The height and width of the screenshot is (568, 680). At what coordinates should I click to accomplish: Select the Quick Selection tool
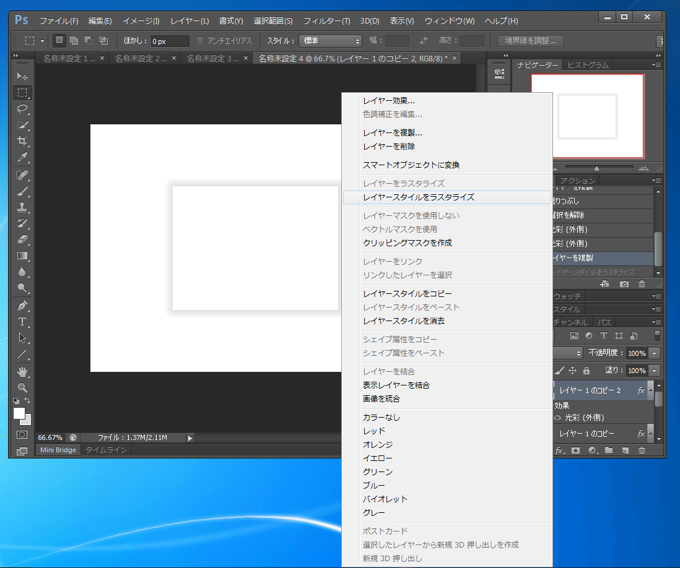point(22,125)
